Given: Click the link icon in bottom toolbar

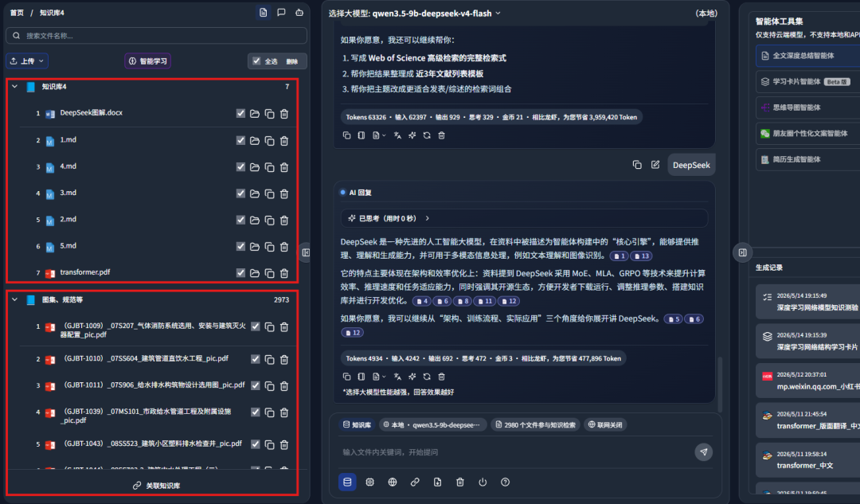Looking at the screenshot, I should (415, 482).
